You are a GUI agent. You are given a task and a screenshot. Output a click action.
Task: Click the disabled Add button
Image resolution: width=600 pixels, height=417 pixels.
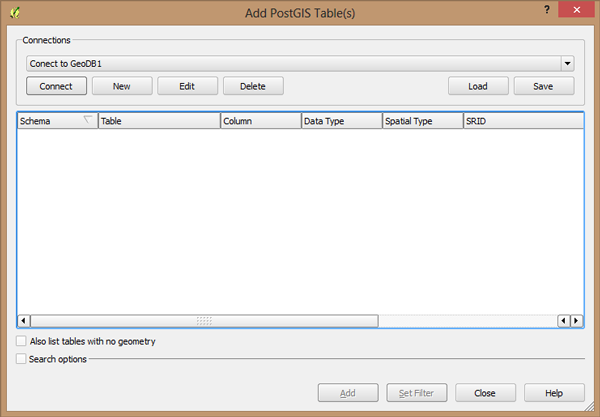click(x=348, y=393)
